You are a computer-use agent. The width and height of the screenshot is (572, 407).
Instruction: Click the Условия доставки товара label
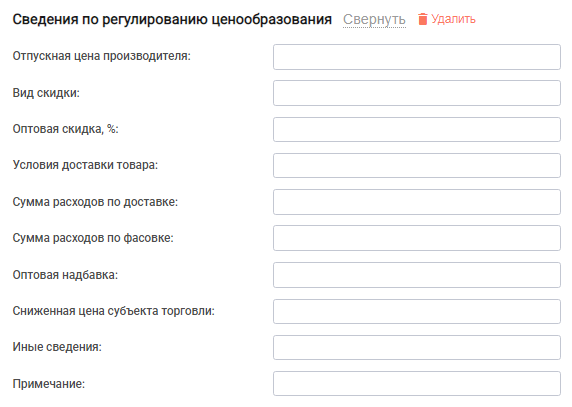(x=85, y=165)
